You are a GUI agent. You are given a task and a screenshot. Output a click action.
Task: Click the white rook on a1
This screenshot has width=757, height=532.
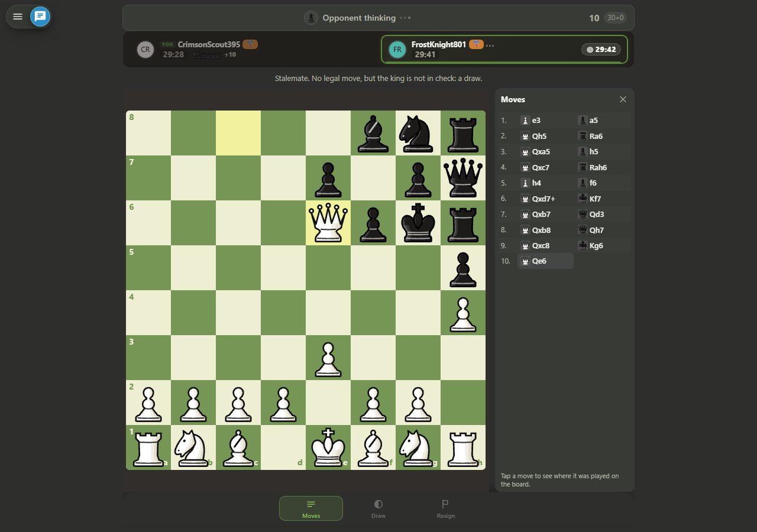pyautogui.click(x=148, y=447)
